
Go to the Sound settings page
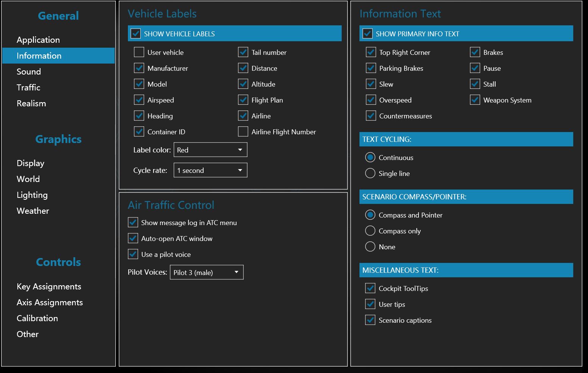pos(29,71)
